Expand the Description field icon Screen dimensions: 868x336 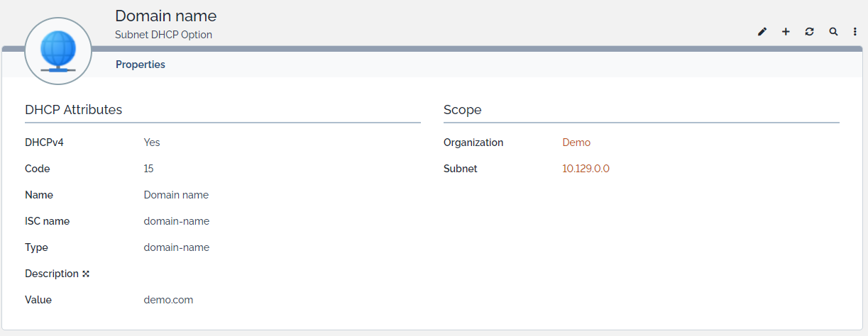point(86,274)
